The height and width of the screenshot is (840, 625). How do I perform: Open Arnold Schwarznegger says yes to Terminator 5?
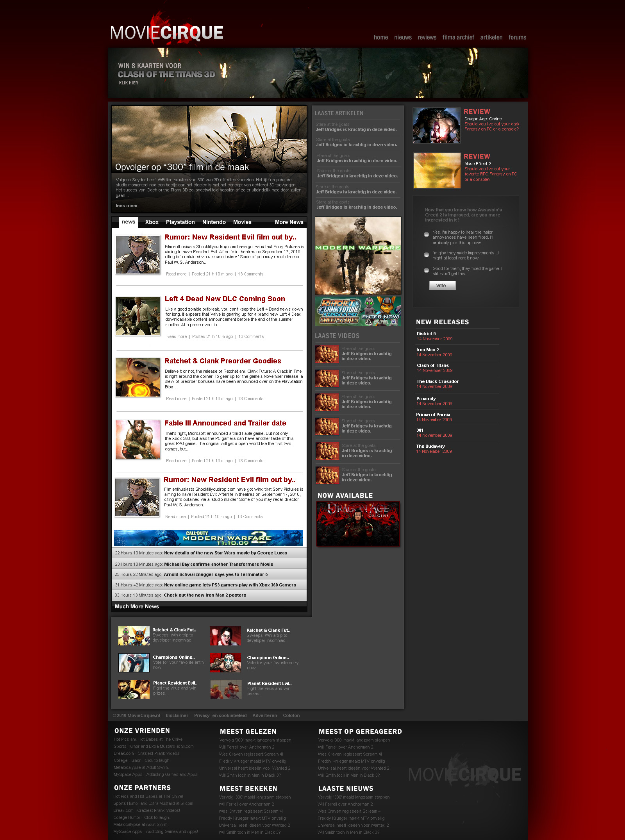[x=216, y=574]
